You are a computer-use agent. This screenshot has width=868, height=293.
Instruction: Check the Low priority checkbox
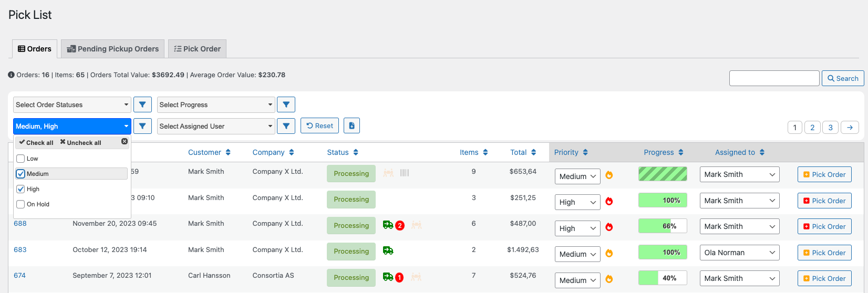(x=20, y=159)
